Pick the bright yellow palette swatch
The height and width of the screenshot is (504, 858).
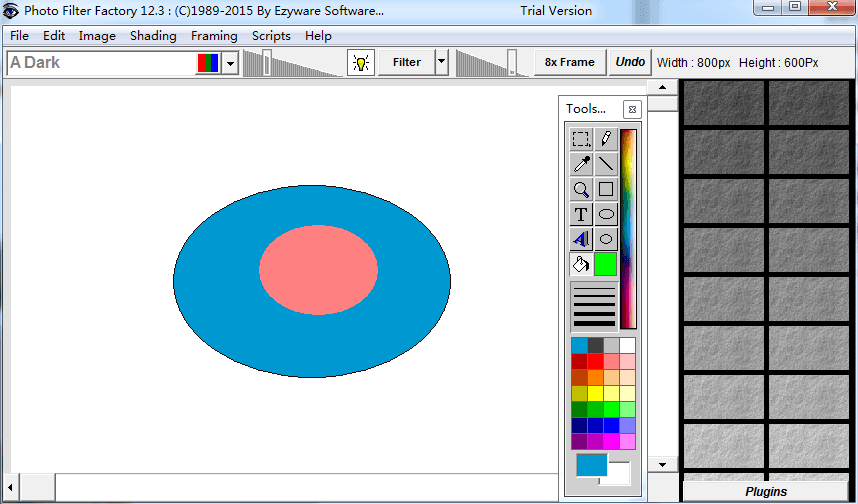click(595, 393)
